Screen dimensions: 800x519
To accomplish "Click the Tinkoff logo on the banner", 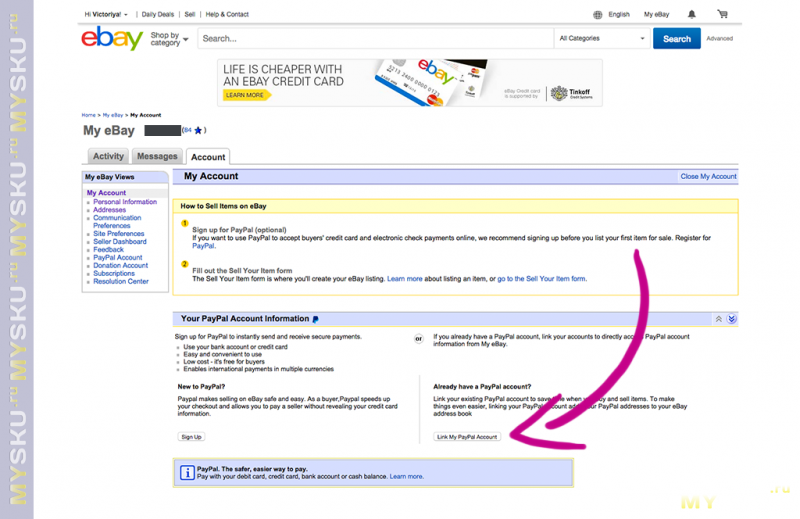I will (x=571, y=93).
